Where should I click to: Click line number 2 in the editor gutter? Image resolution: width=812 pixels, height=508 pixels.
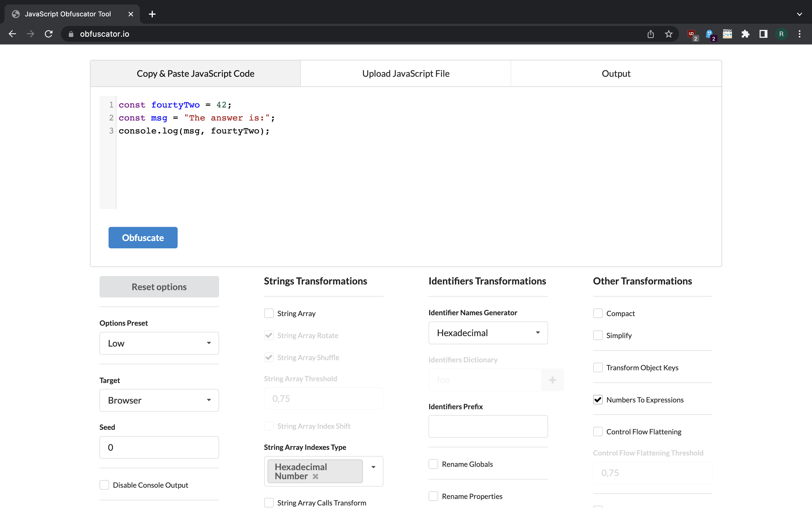[x=111, y=118]
